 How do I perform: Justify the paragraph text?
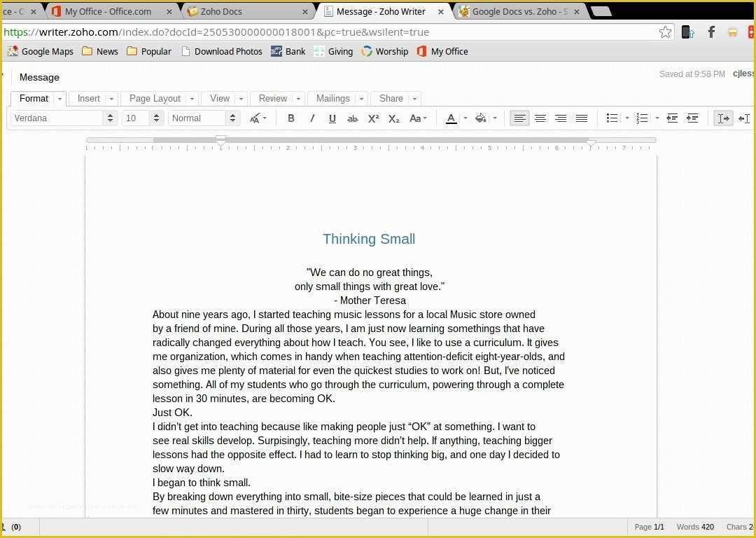point(582,118)
